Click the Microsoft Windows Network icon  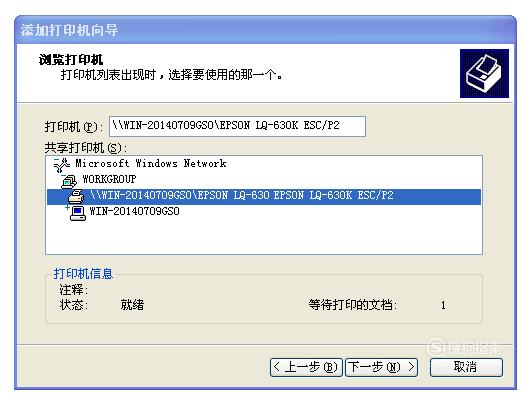(63, 165)
